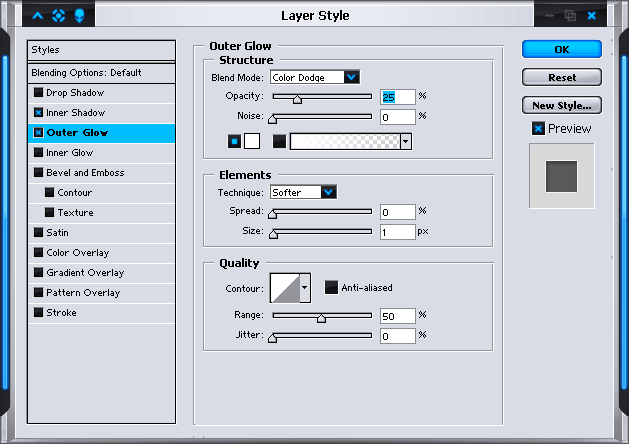Uncheck the Outer Glow checkbox
The height and width of the screenshot is (444, 629).
[39, 133]
